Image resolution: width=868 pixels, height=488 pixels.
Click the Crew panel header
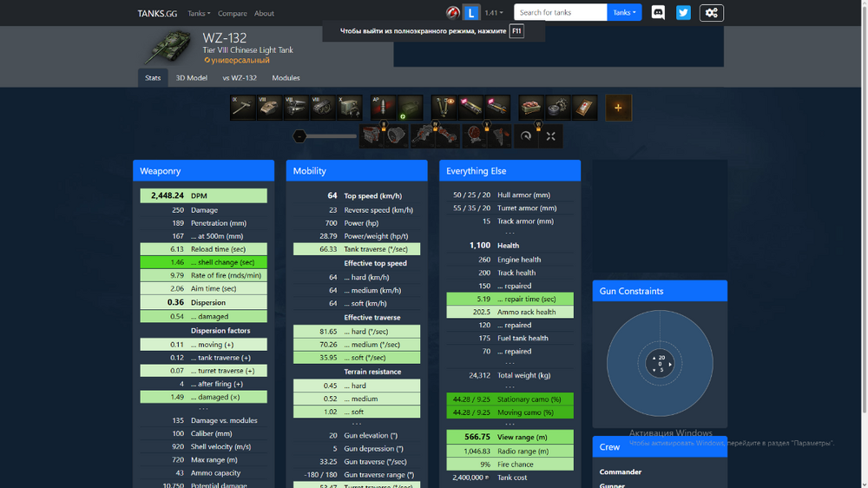660,447
